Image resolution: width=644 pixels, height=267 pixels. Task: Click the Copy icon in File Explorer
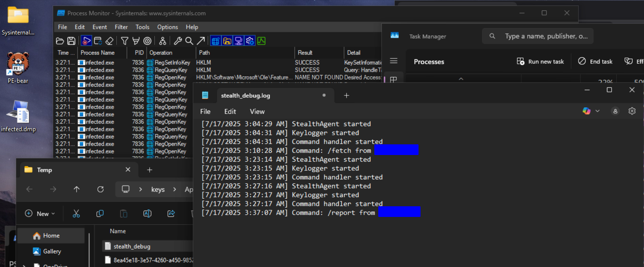coord(100,213)
